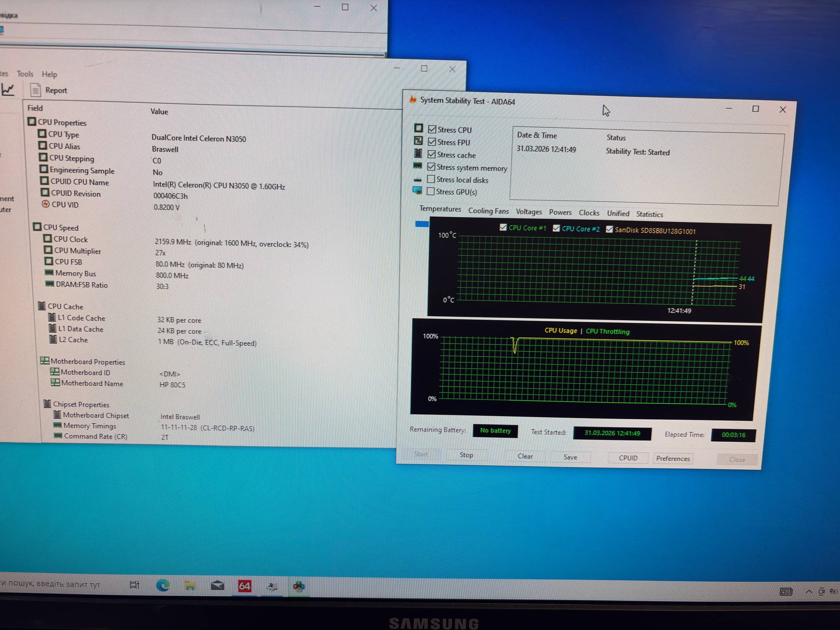Enable Stress local disks checkbox
Screen dimensions: 840x630
pos(431,179)
